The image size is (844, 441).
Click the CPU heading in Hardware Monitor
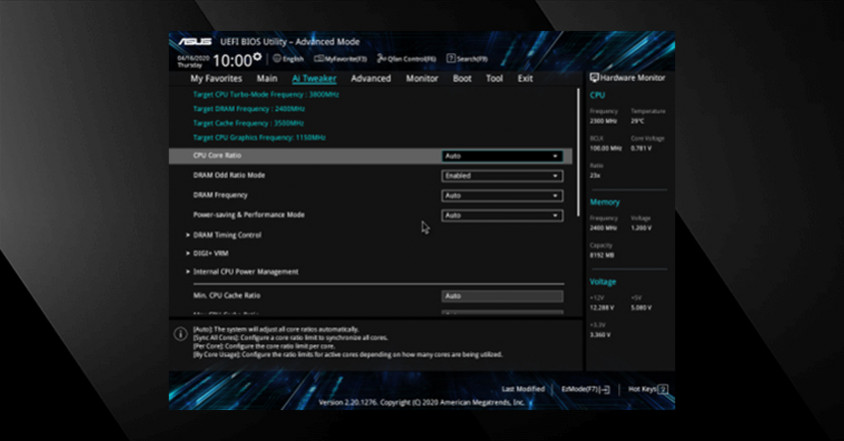(597, 95)
